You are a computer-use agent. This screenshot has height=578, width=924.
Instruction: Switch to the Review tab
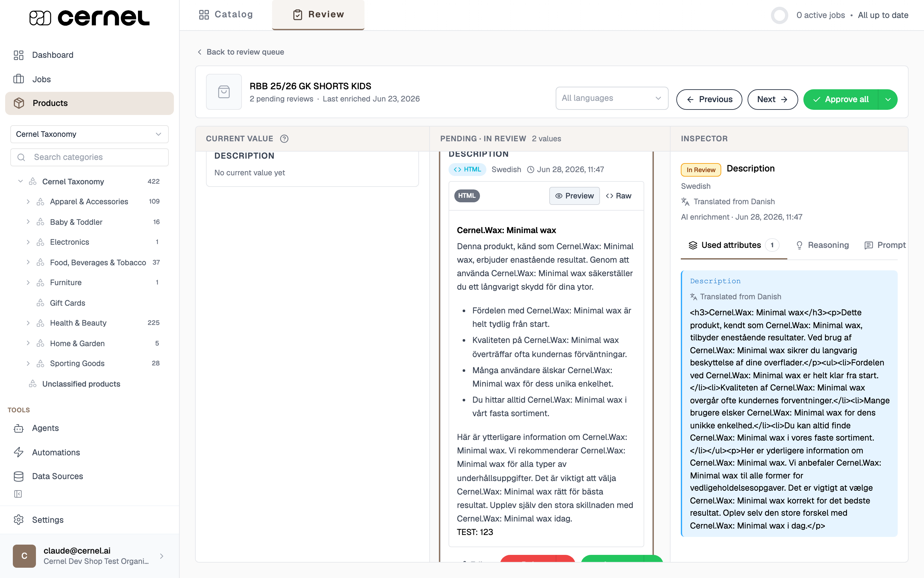click(x=318, y=14)
